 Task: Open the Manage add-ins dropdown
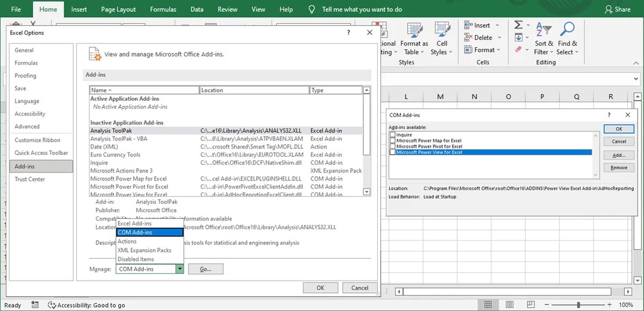pyautogui.click(x=180, y=269)
